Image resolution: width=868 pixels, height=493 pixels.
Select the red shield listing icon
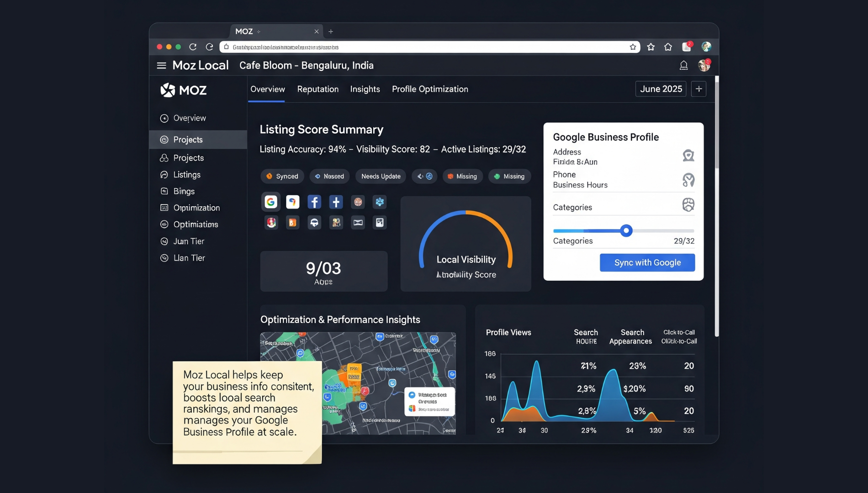tap(271, 222)
